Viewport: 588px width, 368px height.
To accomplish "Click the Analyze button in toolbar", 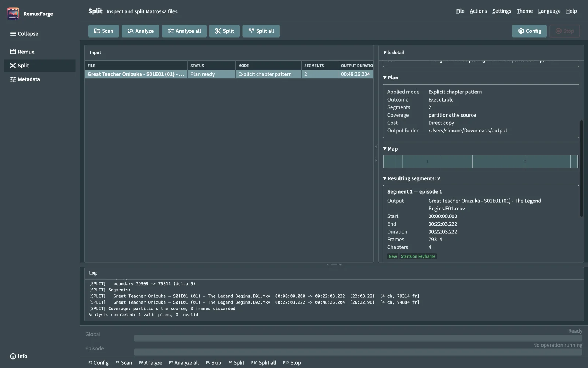I will coord(140,31).
